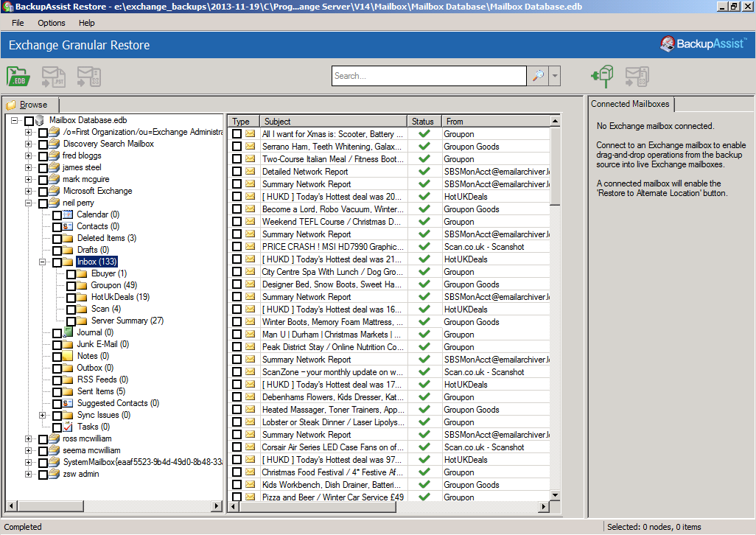756x535 pixels.
Task: Open the Help menu
Action: point(87,23)
